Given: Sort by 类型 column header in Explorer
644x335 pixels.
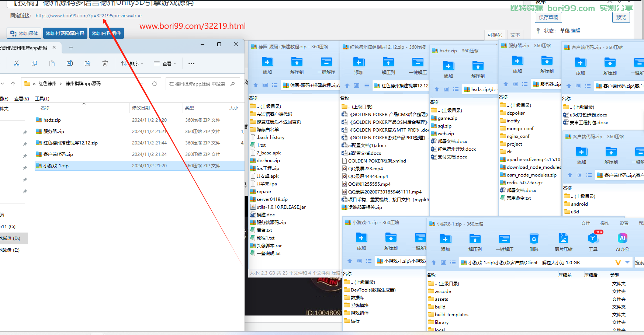Looking at the screenshot, I should click(x=190, y=108).
